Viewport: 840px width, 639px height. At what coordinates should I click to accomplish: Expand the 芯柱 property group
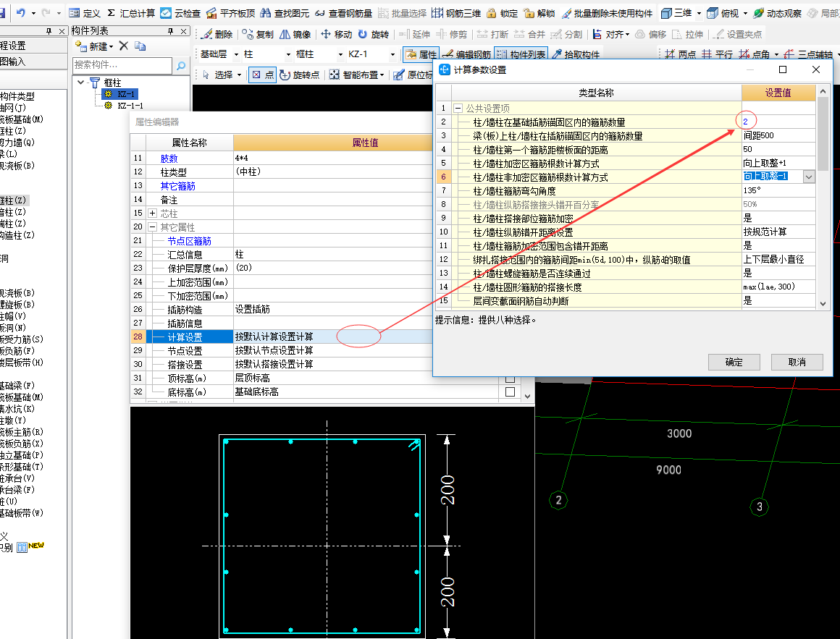pos(152,213)
